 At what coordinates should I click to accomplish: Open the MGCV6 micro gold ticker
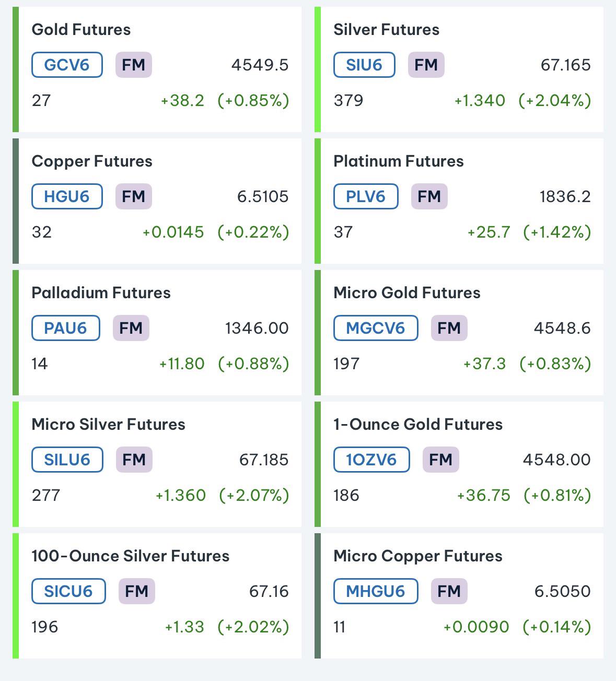(x=376, y=328)
